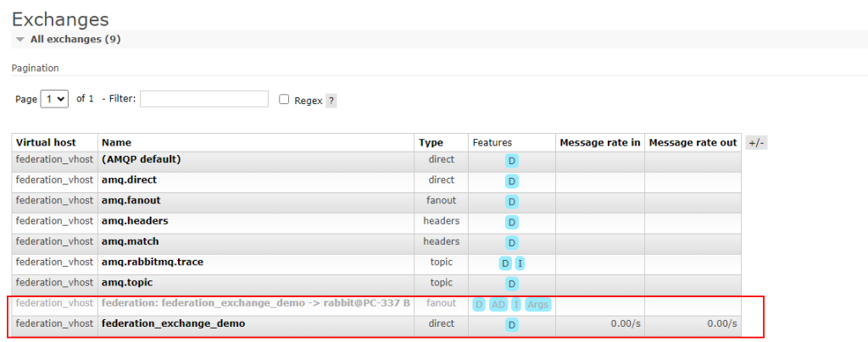Click D badge for federation_exchange_demo direct exchange

512,324
